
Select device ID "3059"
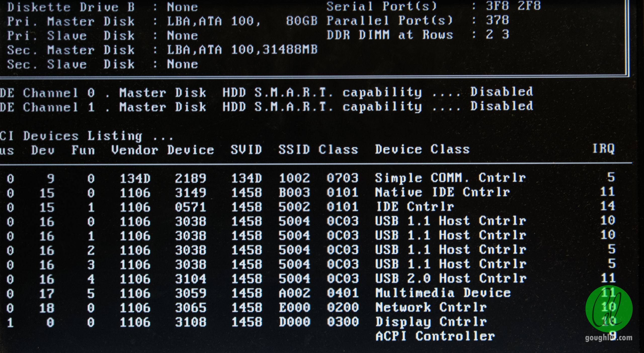click(190, 293)
